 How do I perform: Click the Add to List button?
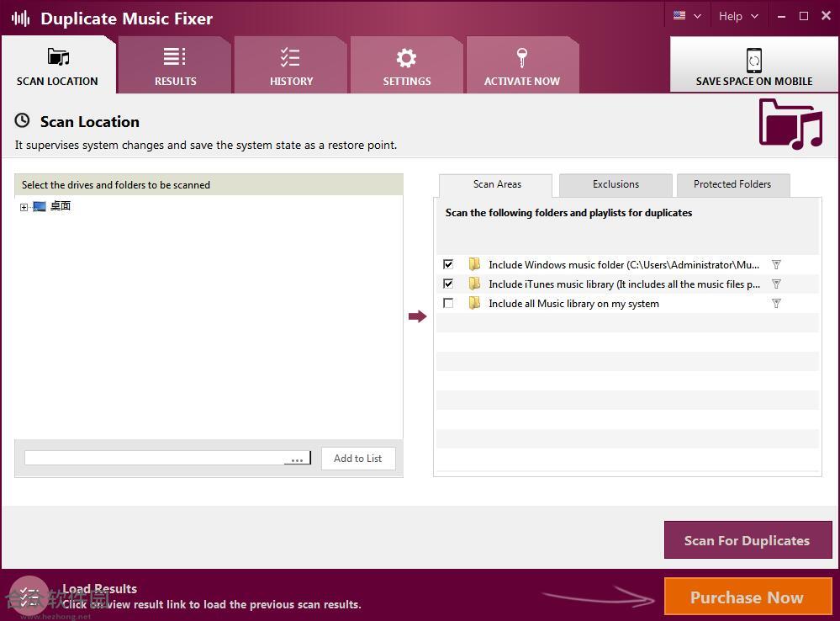358,459
